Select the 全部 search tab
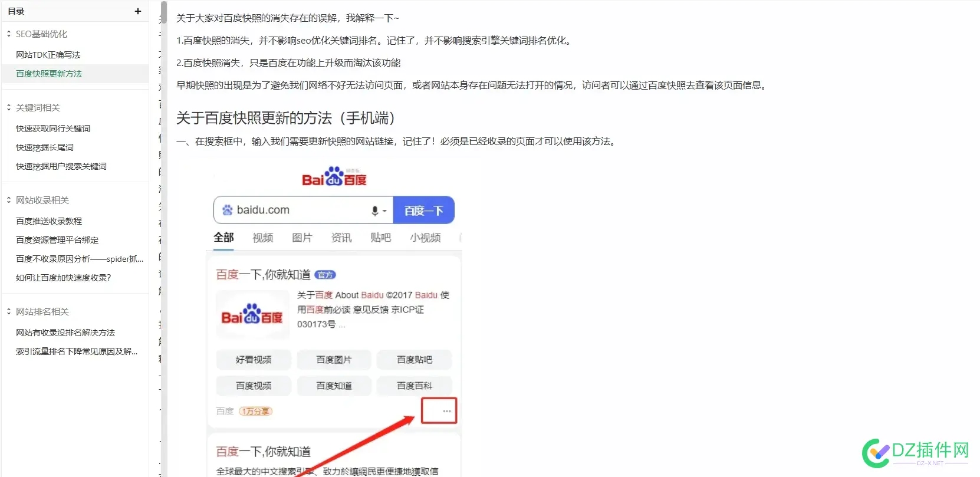Screen dimensions: 980x477 click(x=223, y=238)
